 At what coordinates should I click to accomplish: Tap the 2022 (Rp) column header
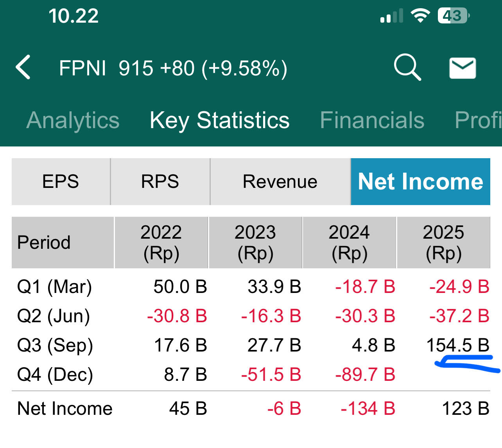tap(161, 243)
